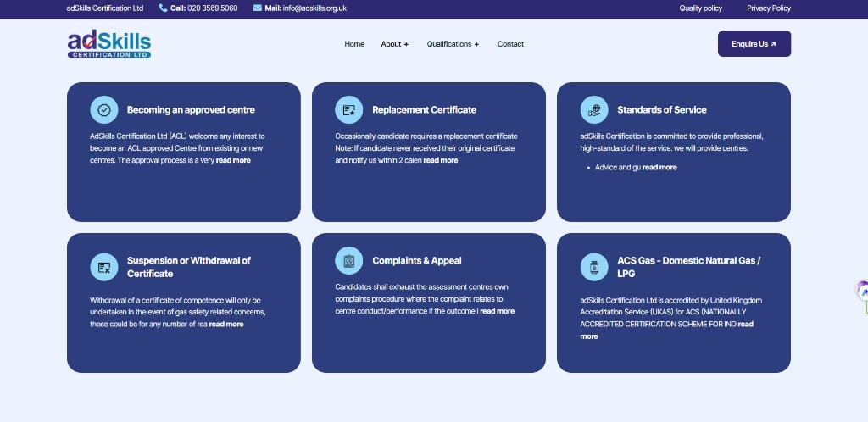Click the approved centre checkmark badge icon
The width and height of the screenshot is (868, 422).
(x=104, y=109)
